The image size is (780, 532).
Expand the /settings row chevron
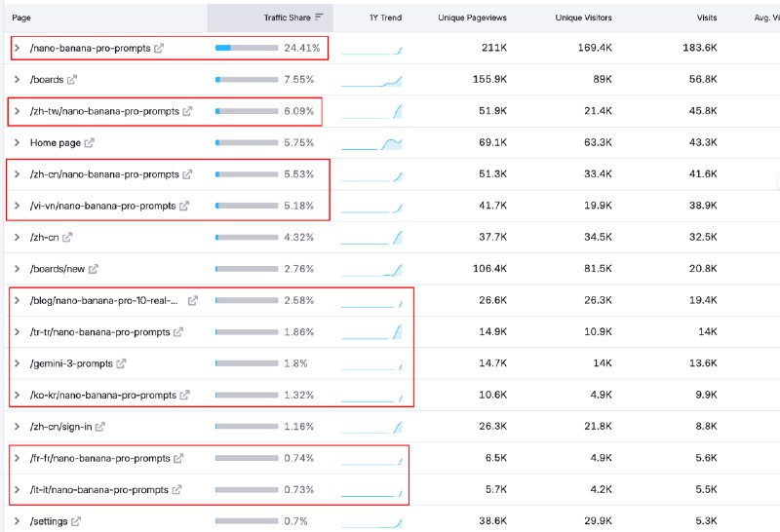point(17,521)
